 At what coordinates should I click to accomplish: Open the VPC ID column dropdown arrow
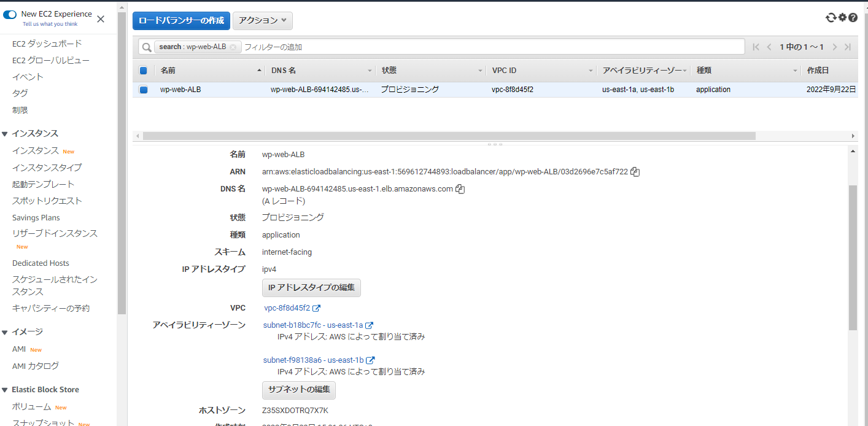pyautogui.click(x=591, y=71)
